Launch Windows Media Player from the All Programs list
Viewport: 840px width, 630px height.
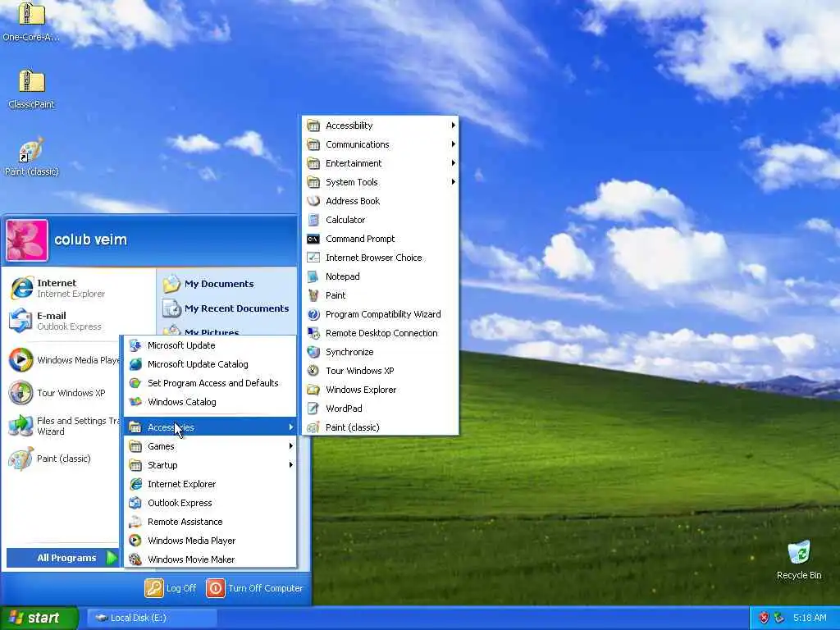[x=210, y=541]
